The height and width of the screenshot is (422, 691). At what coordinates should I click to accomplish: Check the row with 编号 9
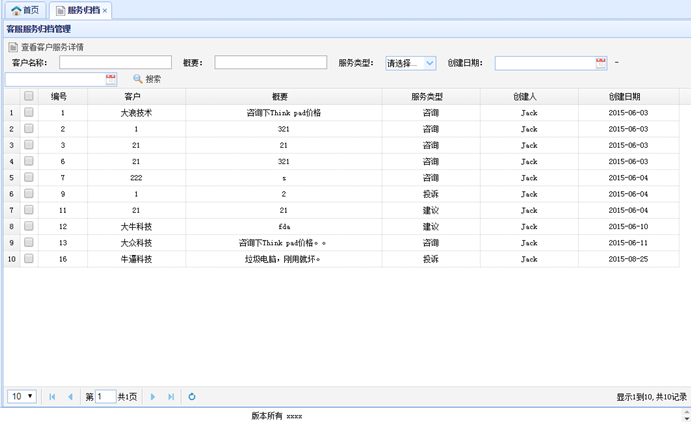[x=29, y=194]
